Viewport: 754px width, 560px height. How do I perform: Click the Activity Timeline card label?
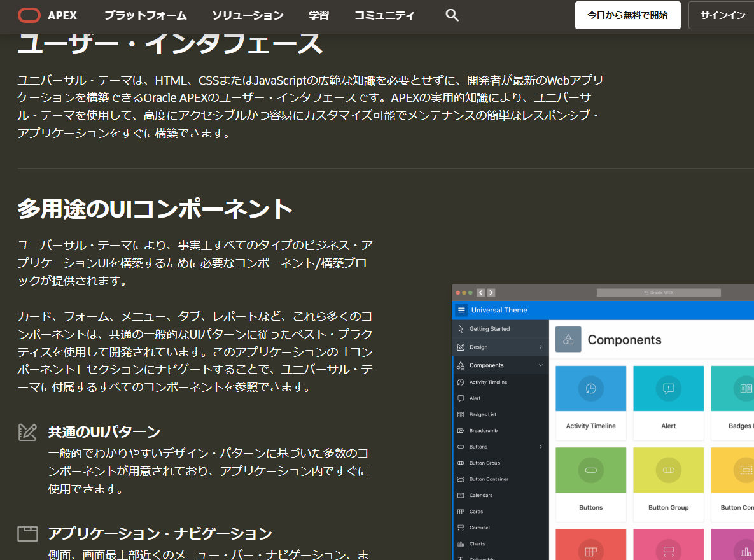pyautogui.click(x=590, y=426)
